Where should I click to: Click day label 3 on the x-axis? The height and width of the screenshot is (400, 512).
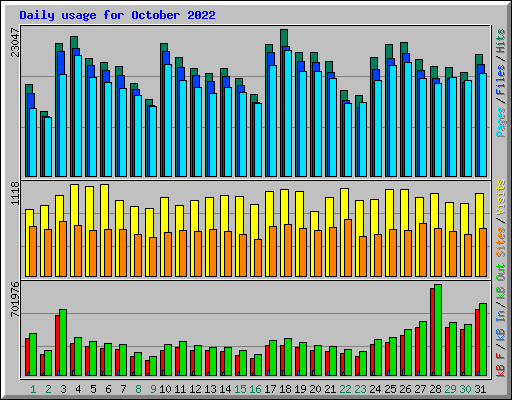63,389
